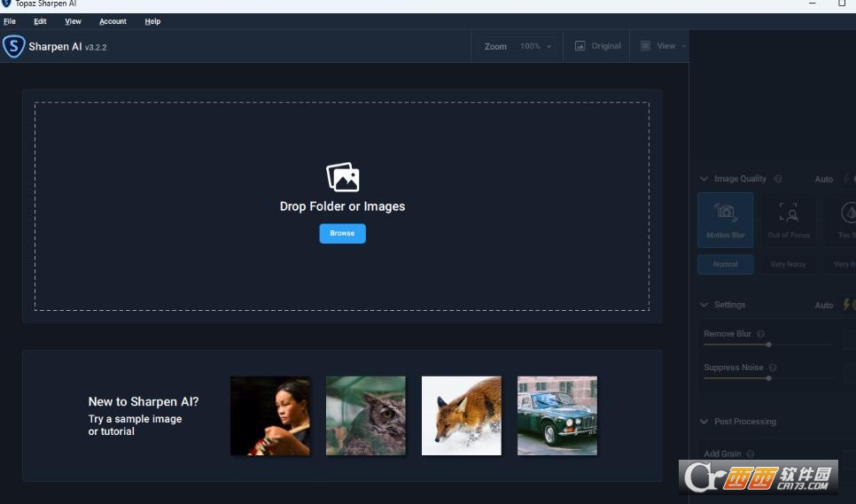This screenshot has width=856, height=504.
Task: Open the Zoom 100% dropdown
Action: coord(535,46)
